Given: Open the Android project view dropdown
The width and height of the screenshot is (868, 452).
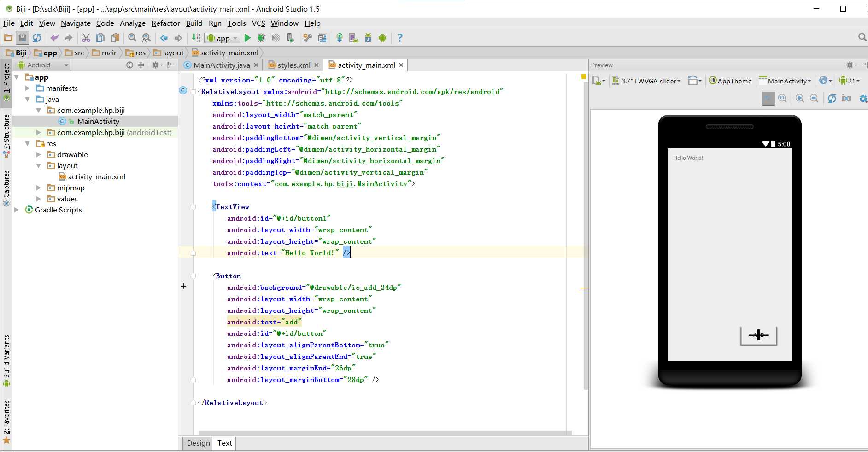Looking at the screenshot, I should pos(43,65).
